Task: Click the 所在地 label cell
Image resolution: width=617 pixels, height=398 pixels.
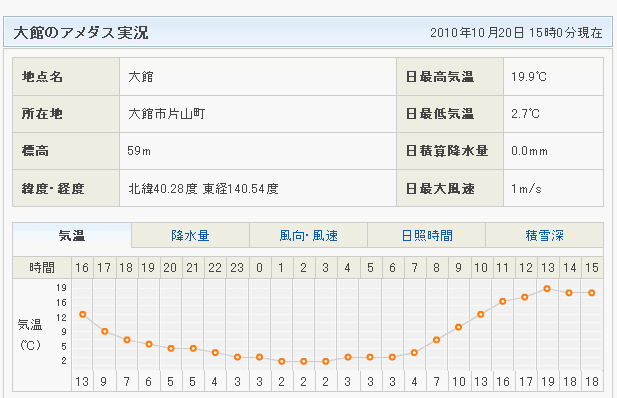Action: (x=66, y=114)
